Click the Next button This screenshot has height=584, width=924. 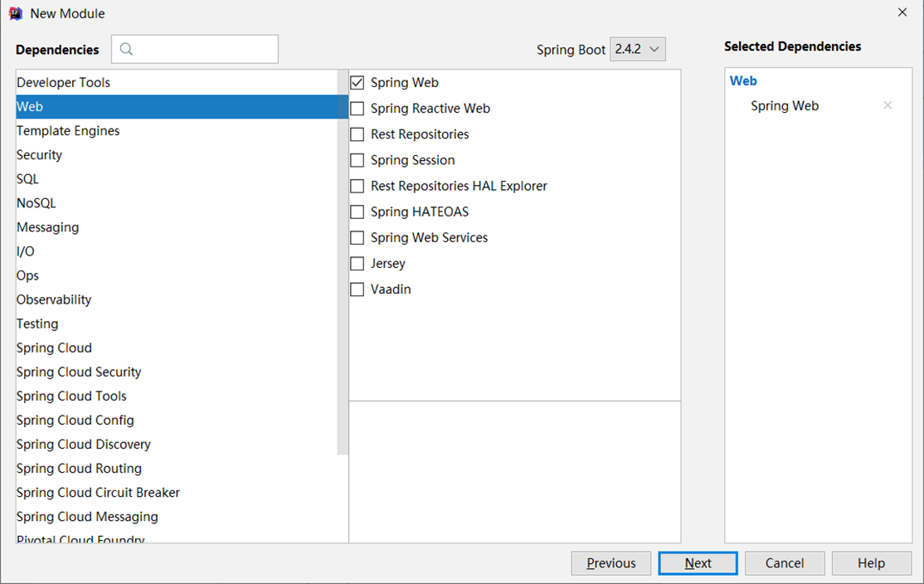coord(698,563)
